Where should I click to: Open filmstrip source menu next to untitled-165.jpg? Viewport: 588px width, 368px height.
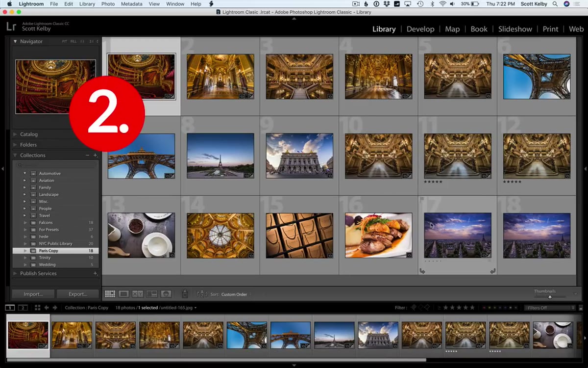tap(196, 308)
